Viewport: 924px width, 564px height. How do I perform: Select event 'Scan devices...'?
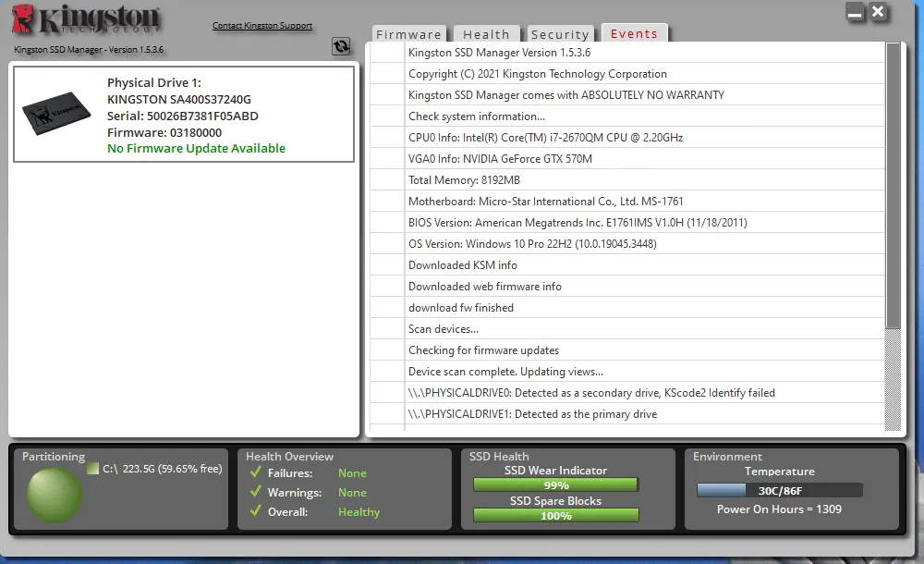pos(627,328)
